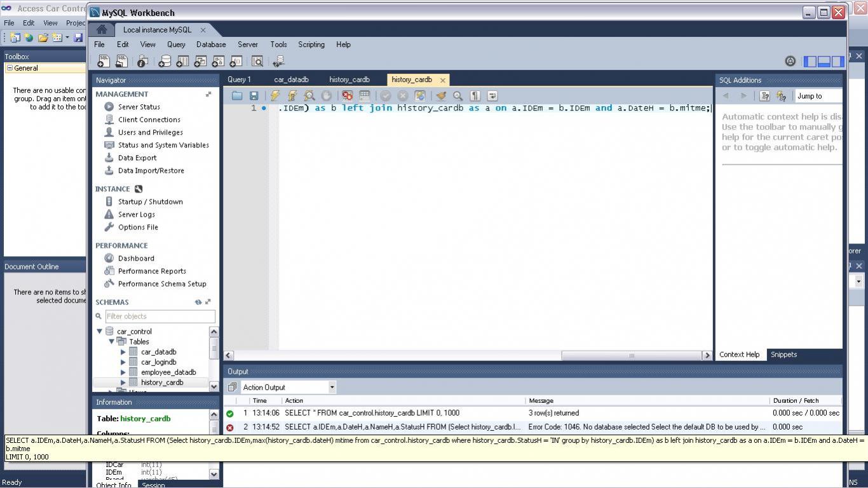Collapse the Tables folder
This screenshot has height=488, width=868.
click(111, 341)
